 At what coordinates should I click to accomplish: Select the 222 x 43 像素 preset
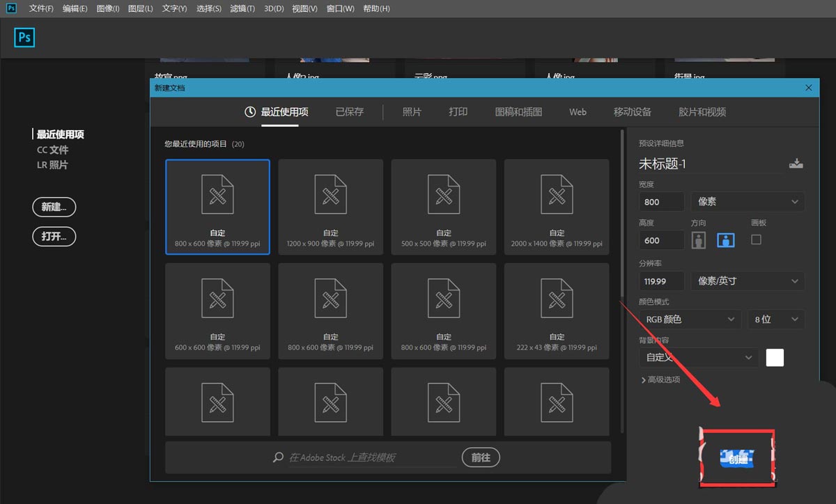pos(557,311)
